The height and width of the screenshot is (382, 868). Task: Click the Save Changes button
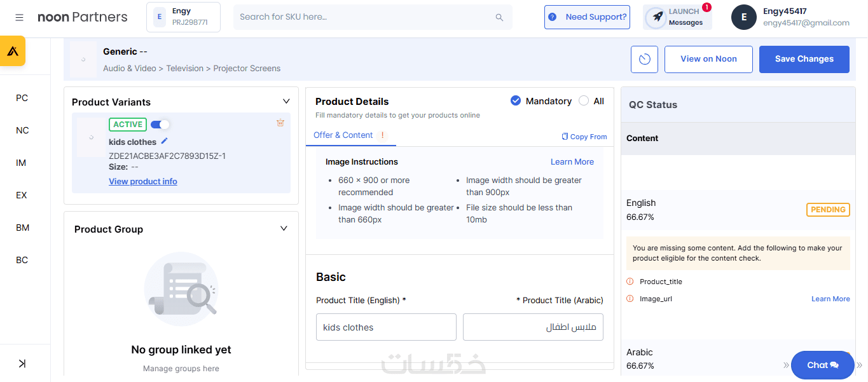click(804, 59)
